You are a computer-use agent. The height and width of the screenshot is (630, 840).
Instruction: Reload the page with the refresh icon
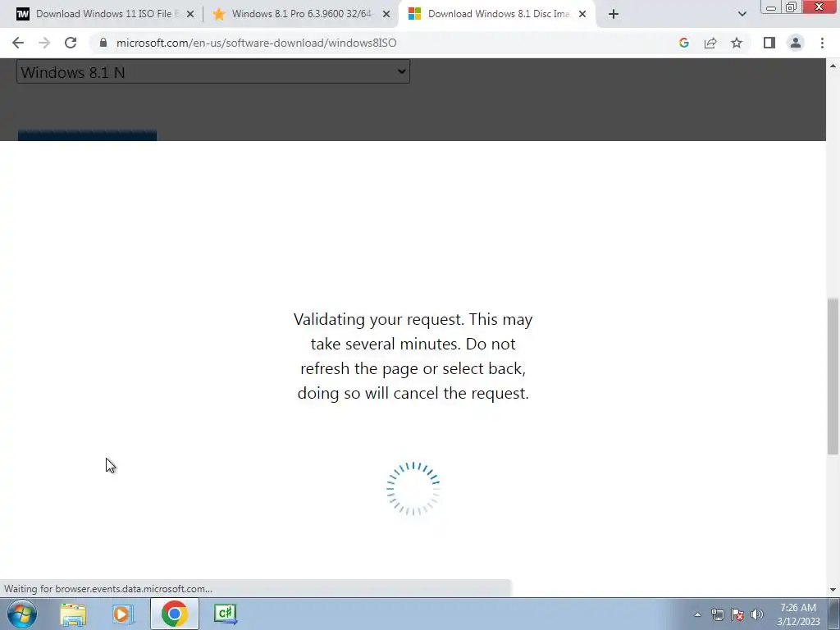pos(71,43)
